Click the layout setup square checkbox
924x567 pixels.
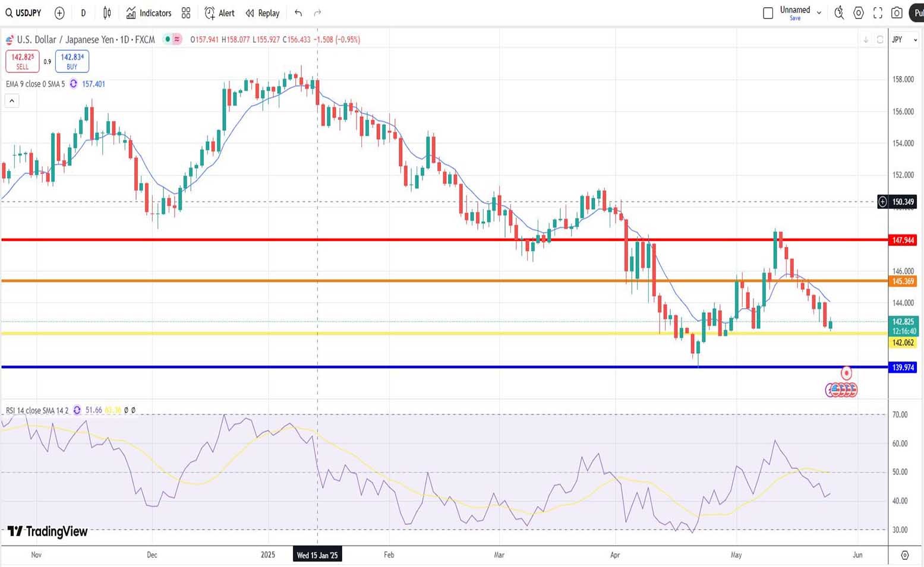click(x=768, y=13)
